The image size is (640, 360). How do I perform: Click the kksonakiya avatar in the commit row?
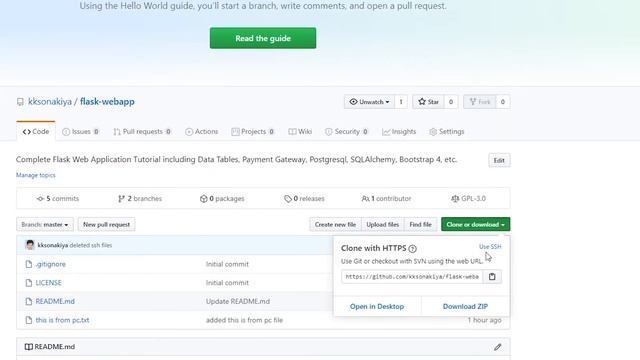coord(30,245)
